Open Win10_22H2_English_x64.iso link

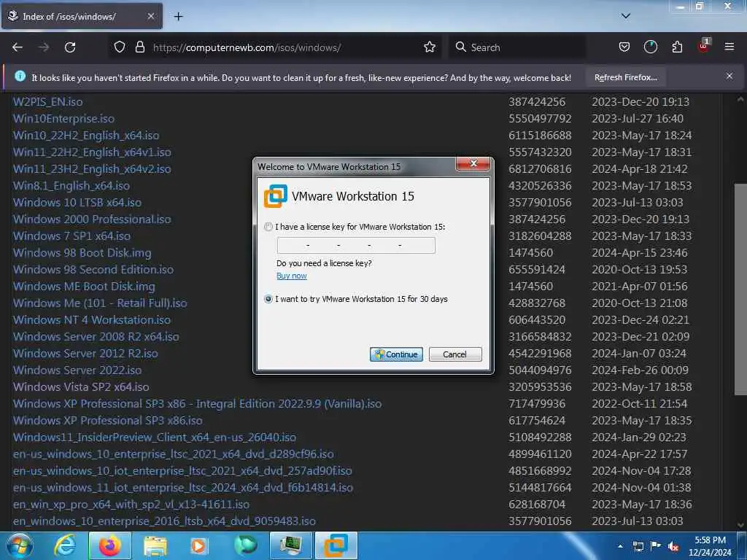[86, 135]
